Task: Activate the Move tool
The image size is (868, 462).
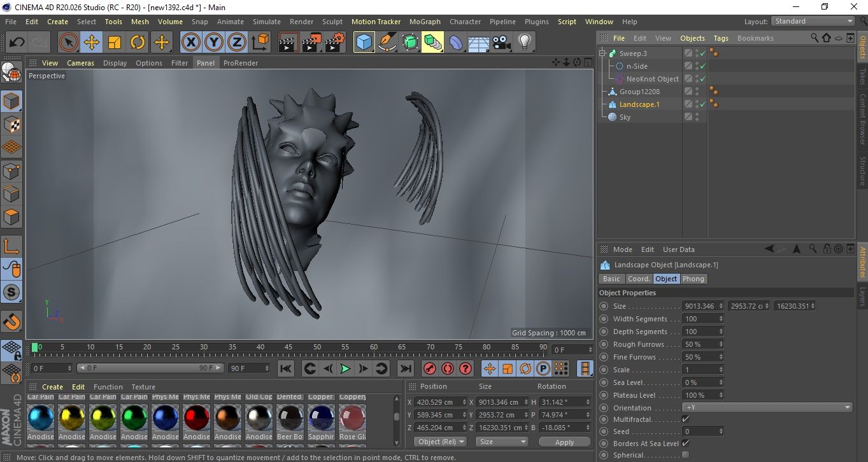Action: pyautogui.click(x=92, y=43)
